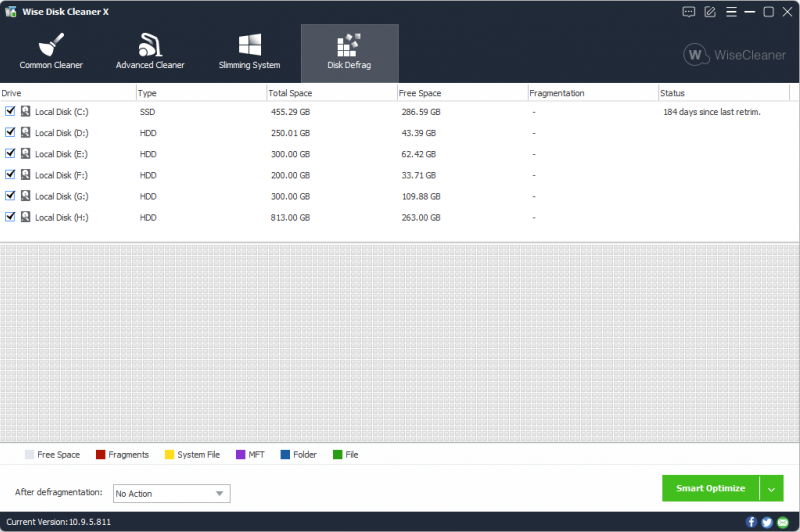800x532 pixels.
Task: Sort by the Type column header
Action: 202,93
